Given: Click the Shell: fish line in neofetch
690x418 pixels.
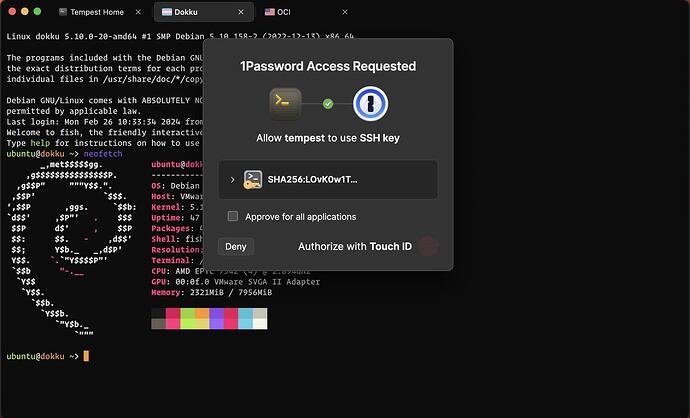Looking at the screenshot, I should [177, 239].
